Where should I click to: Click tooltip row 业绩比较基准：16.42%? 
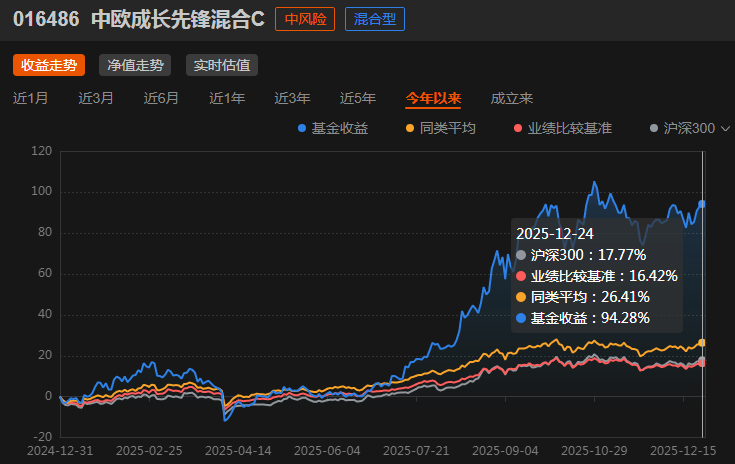tap(597, 276)
